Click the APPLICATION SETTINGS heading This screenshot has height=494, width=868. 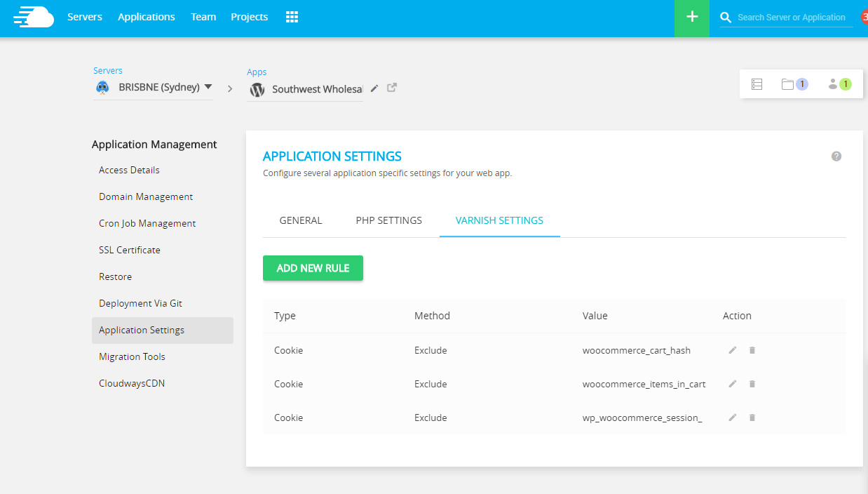pos(332,156)
